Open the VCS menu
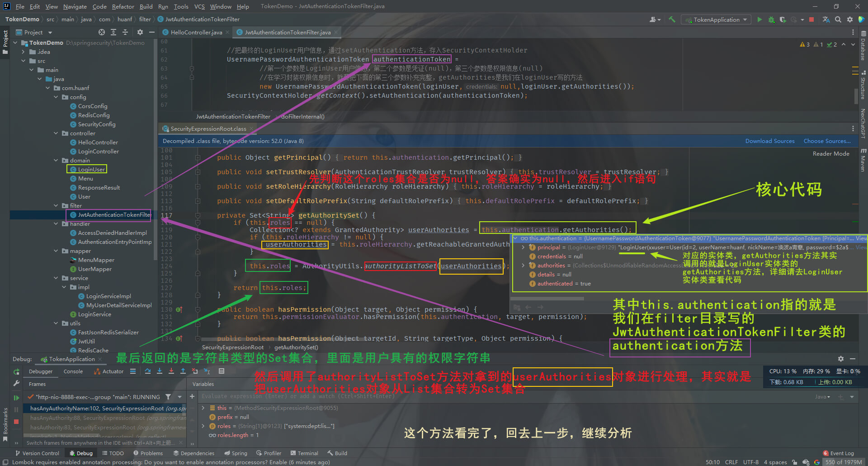Screen dimensions: 868x466 (x=199, y=6)
